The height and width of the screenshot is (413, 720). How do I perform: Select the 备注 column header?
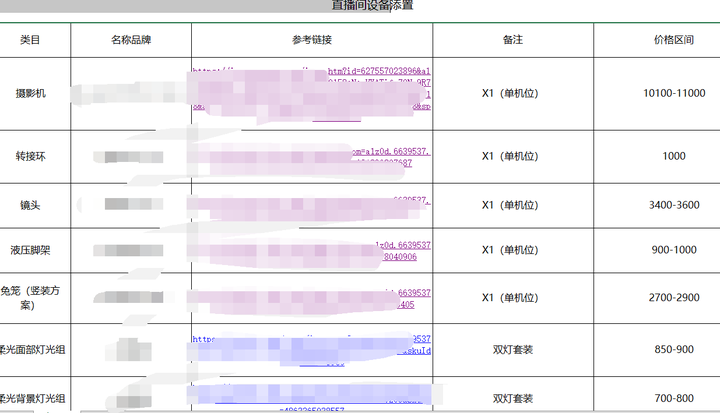(x=513, y=40)
